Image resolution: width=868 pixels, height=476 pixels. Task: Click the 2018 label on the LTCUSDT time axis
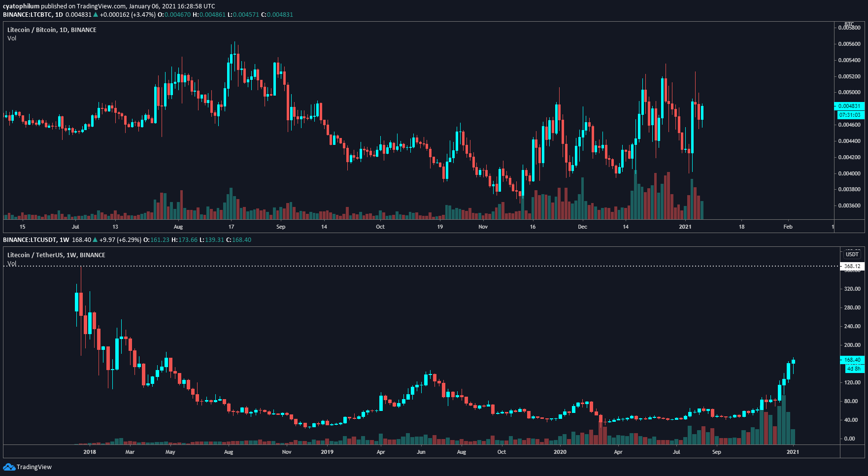[90, 452]
